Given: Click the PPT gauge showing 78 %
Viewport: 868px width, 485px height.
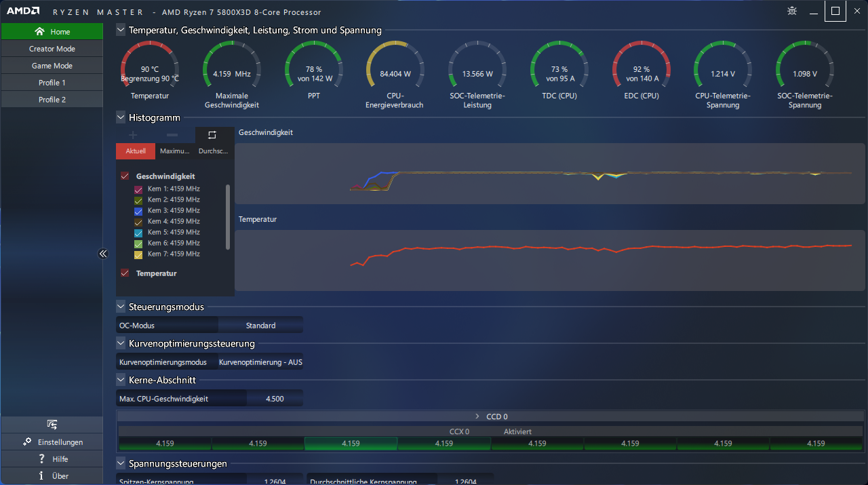Looking at the screenshot, I should [314, 70].
